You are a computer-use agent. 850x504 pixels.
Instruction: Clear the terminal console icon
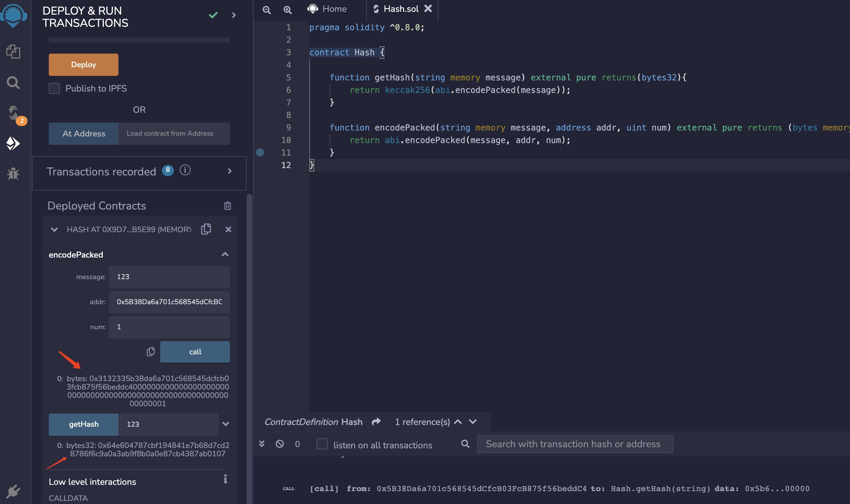click(x=279, y=444)
